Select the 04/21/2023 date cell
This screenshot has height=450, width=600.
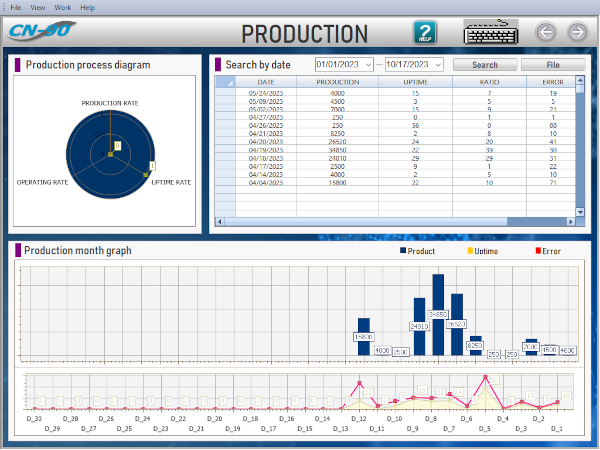[x=266, y=134]
